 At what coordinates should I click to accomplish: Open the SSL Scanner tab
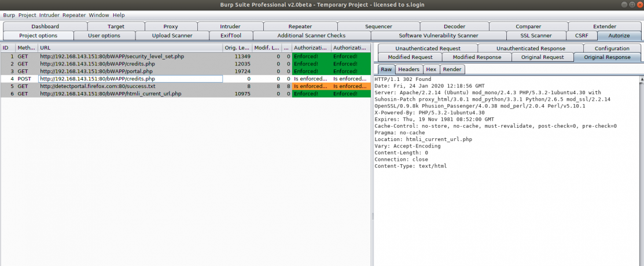[x=536, y=36]
